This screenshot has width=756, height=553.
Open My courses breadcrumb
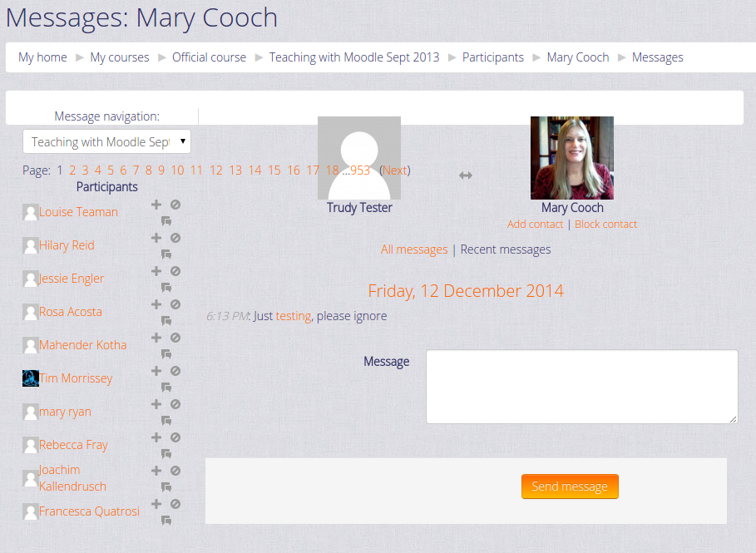120,57
